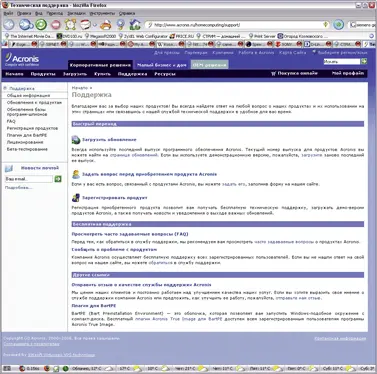This screenshot has height=374, width=377.
Task: Click the Home house icon in toolbar
Action: pyautogui.click(x=135, y=24)
